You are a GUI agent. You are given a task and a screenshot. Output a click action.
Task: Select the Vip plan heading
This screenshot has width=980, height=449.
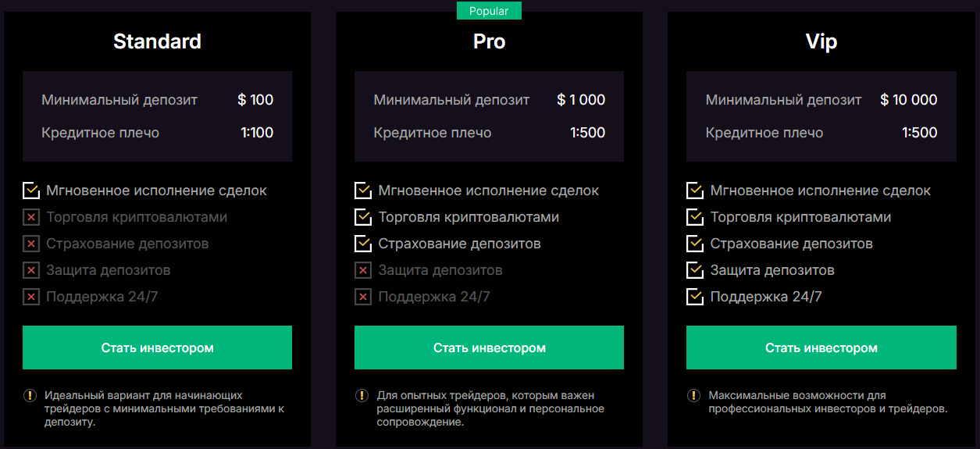tap(821, 41)
